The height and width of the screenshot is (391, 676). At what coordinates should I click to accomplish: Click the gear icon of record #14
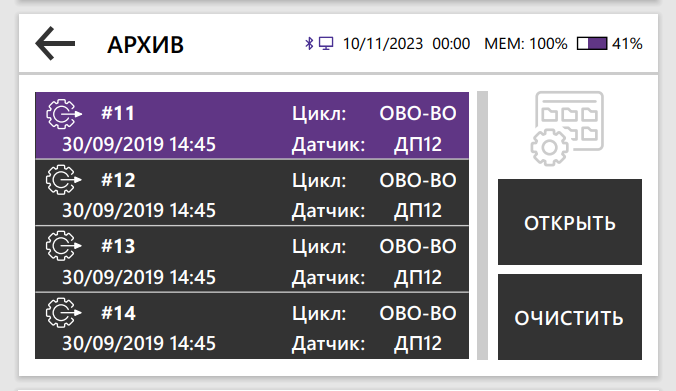click(64, 313)
